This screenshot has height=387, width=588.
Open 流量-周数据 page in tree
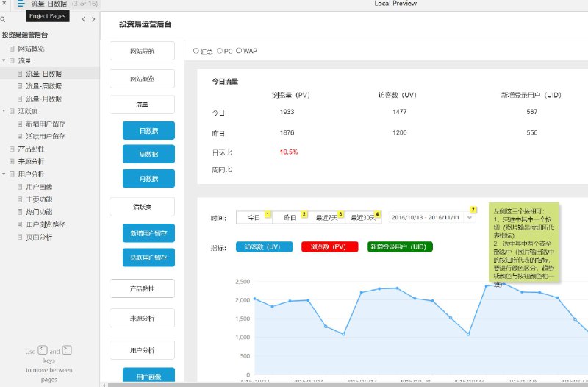tap(43, 86)
